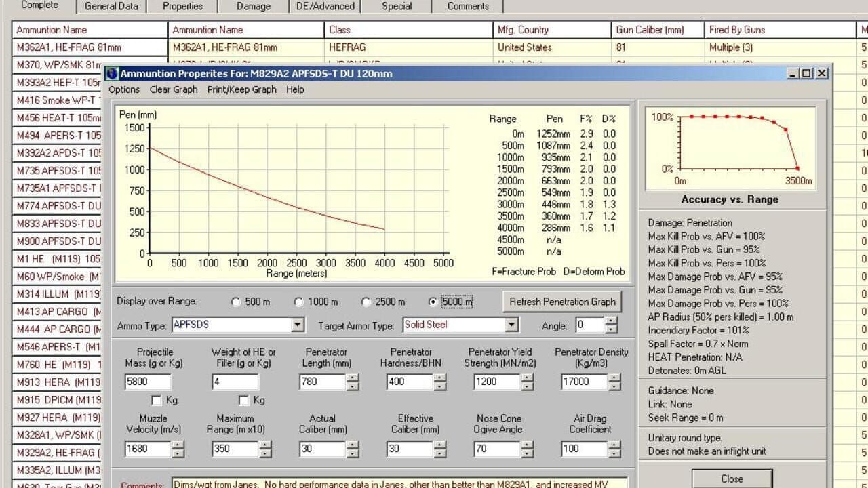The height and width of the screenshot is (488, 868).
Task: Click the Gun Caliber (mm) column header
Action: (658, 30)
